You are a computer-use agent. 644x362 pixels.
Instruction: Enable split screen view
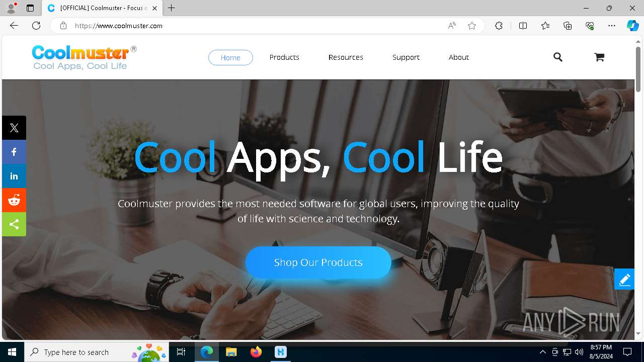523,26
